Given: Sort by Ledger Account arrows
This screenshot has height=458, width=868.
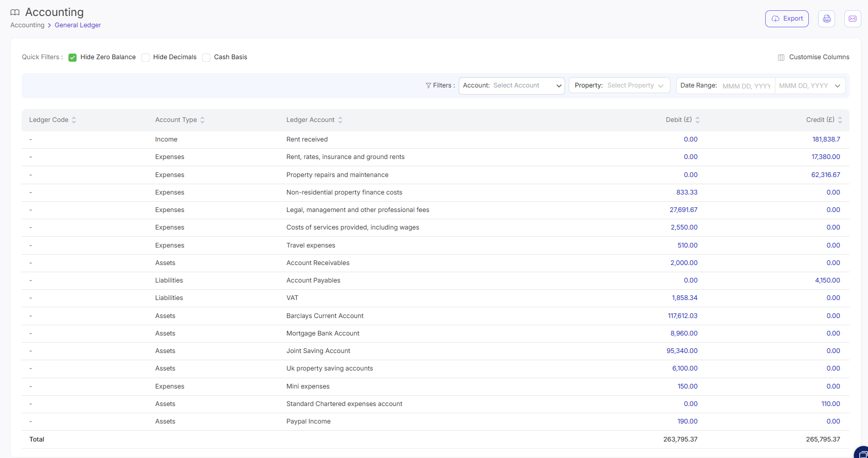Looking at the screenshot, I should click(x=340, y=120).
